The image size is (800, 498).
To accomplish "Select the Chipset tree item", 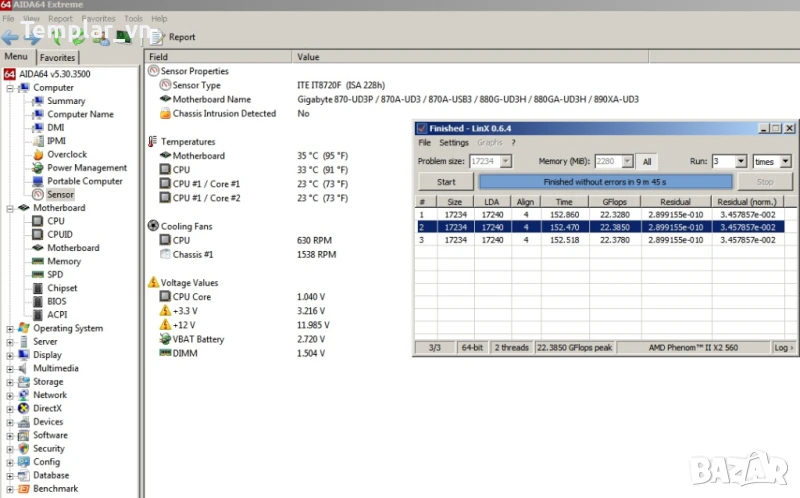I will click(x=62, y=288).
